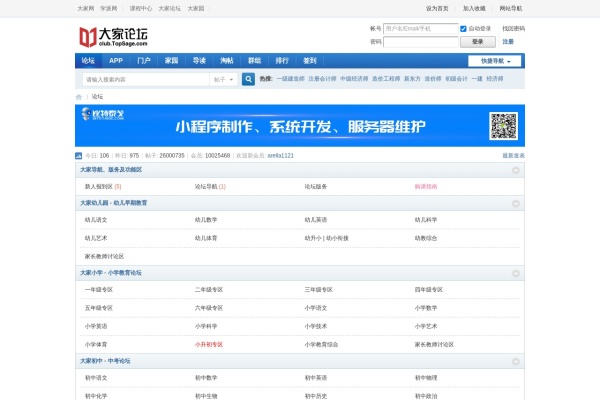Screen dimensions: 600x400
Task: Collapse the 大家初中 section using its circle icon
Action: (516, 360)
